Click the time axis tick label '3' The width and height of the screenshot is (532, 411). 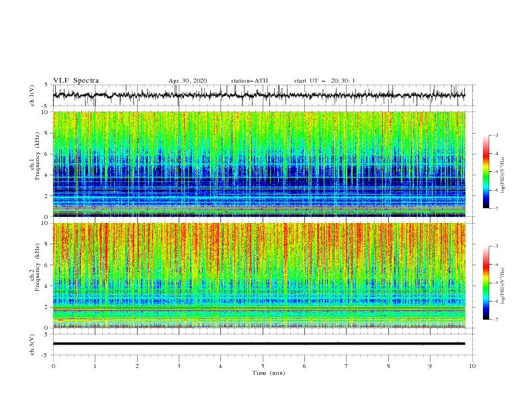179,366
